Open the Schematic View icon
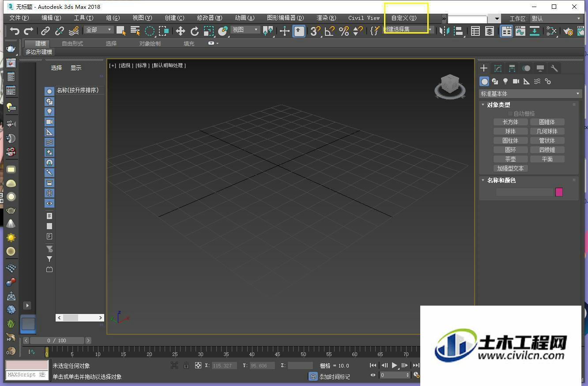The image size is (588, 386). (x=535, y=31)
